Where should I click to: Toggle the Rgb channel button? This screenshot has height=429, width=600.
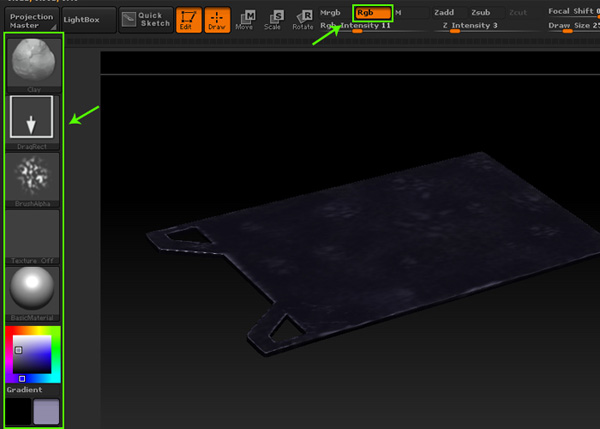372,12
